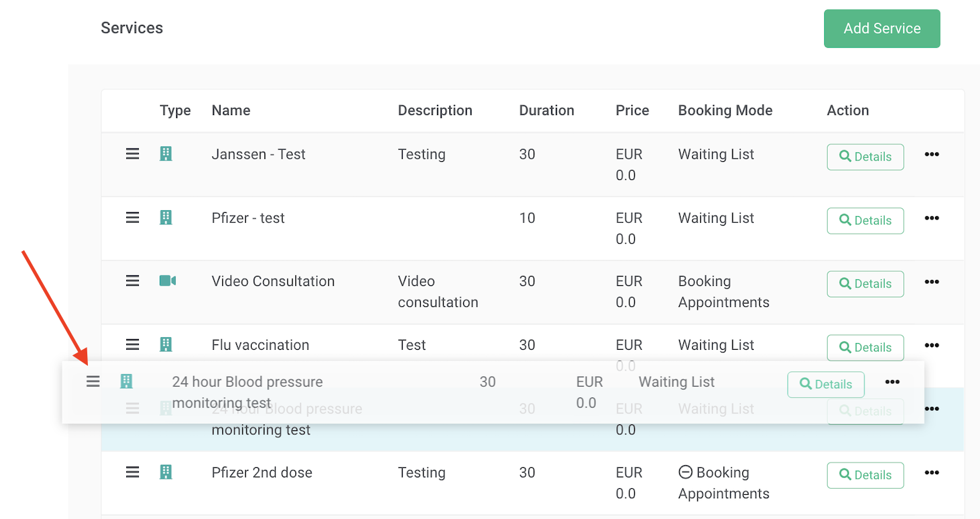Open Details for Video Consultation

pos(865,284)
